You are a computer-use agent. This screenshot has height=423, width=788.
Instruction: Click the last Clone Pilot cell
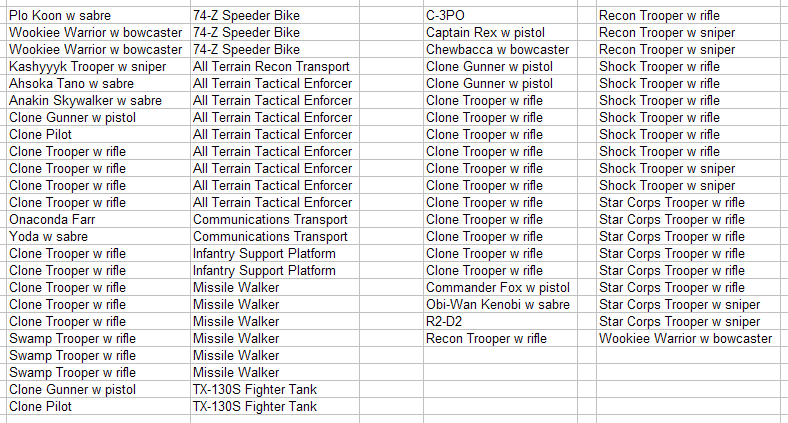click(98, 406)
